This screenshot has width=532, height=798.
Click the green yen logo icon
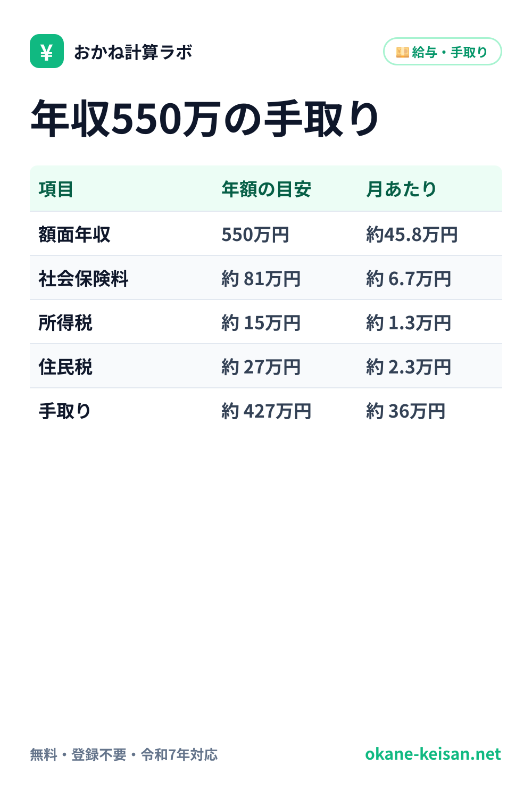click(x=47, y=51)
